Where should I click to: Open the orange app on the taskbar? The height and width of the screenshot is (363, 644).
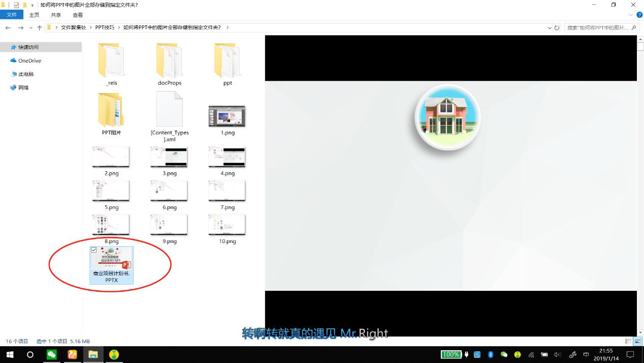tap(72, 354)
